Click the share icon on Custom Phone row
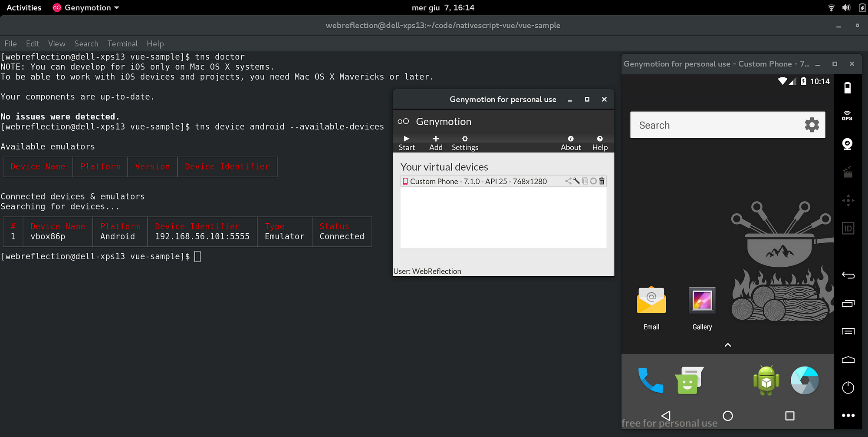868x437 pixels. click(569, 181)
